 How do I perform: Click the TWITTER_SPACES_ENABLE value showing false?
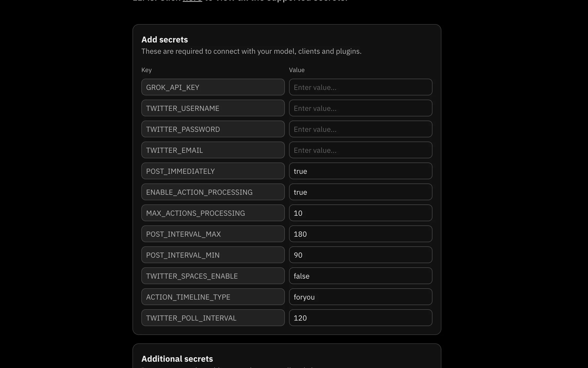click(360, 276)
